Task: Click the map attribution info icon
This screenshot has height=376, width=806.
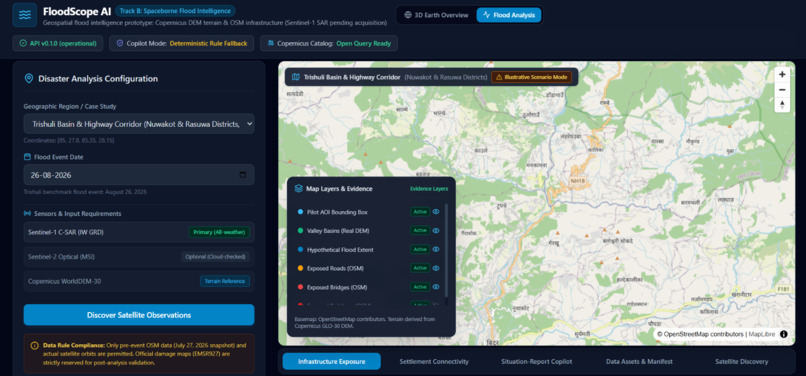Action: [x=783, y=334]
